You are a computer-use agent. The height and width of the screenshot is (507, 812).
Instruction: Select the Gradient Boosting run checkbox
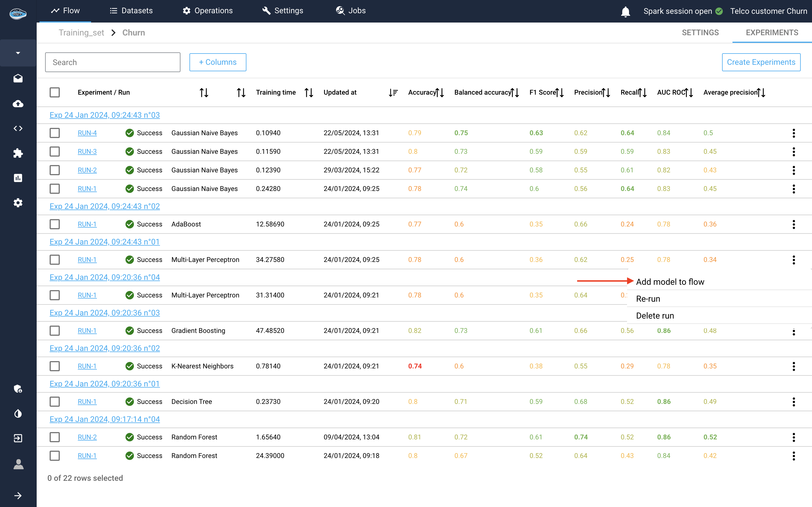point(55,331)
